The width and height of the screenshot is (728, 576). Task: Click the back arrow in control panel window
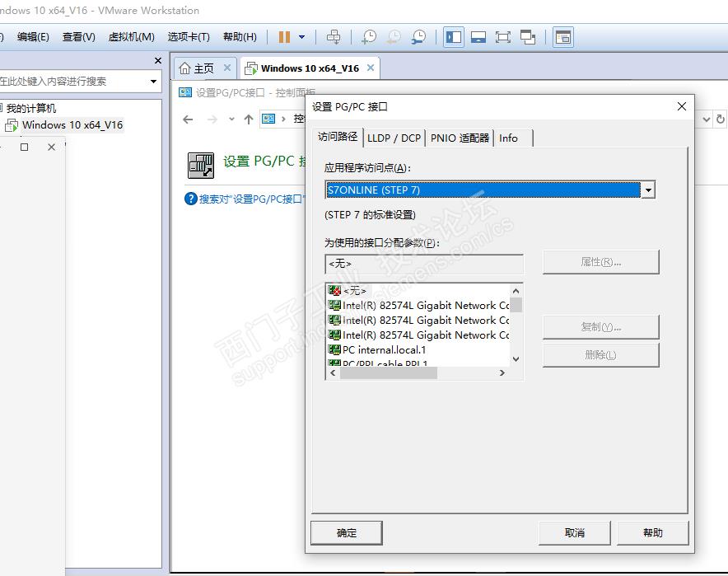coord(188,119)
